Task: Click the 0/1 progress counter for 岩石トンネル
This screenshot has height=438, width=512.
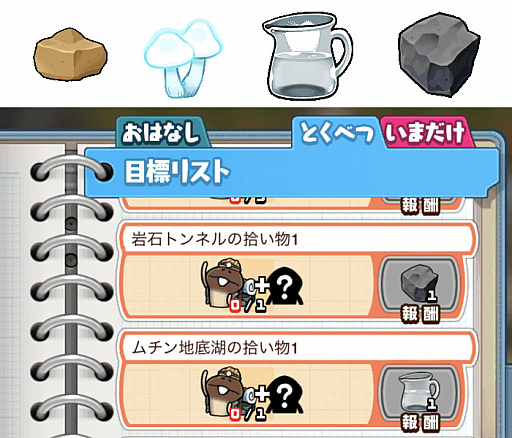Action: [x=248, y=306]
